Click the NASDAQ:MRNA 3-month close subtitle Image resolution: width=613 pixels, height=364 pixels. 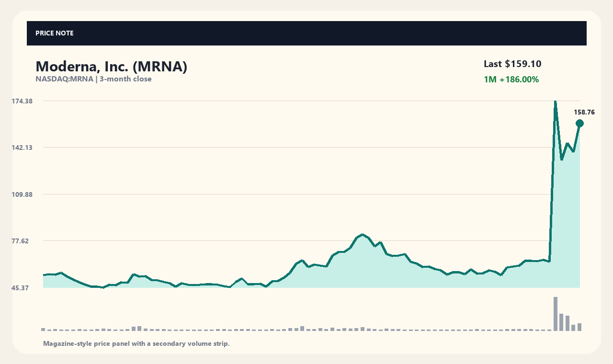click(93, 79)
